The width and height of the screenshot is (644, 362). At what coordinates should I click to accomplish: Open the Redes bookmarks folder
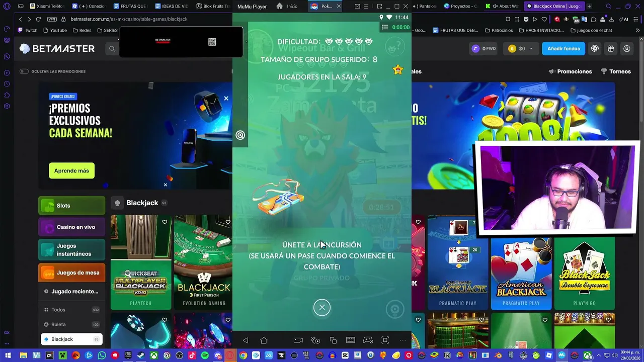[x=82, y=30]
